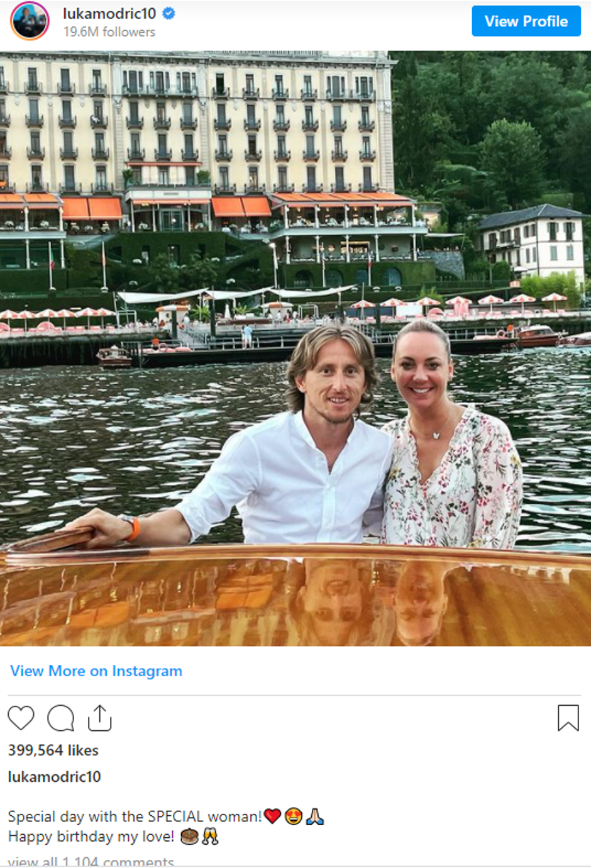Click the birthday cake emoji
Screen dimensions: 591x868
click(189, 837)
